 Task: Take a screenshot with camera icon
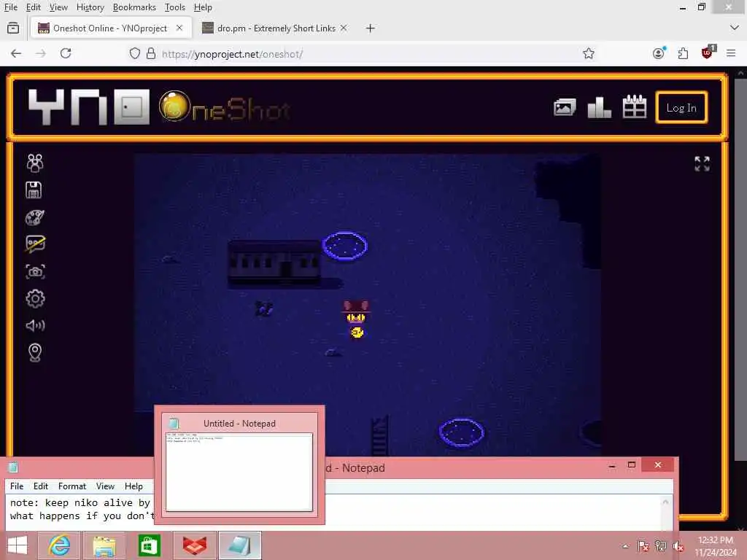point(35,271)
